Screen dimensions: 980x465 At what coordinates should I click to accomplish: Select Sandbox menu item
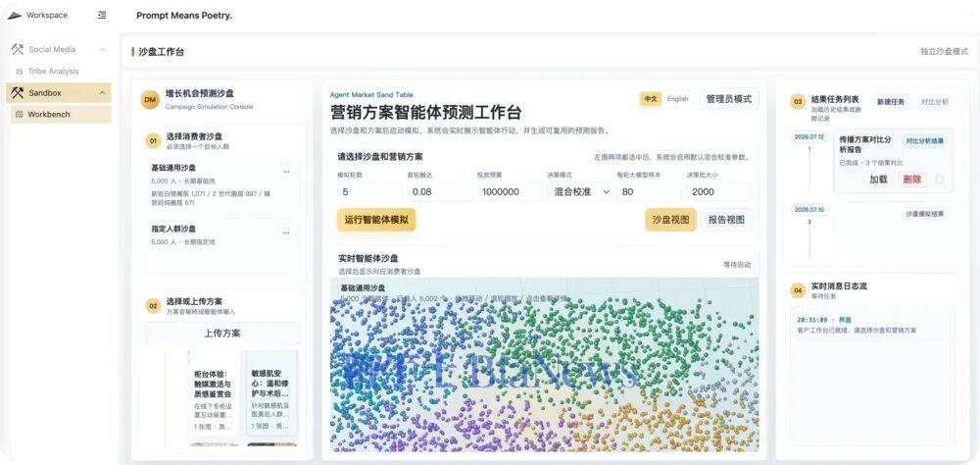(59, 92)
